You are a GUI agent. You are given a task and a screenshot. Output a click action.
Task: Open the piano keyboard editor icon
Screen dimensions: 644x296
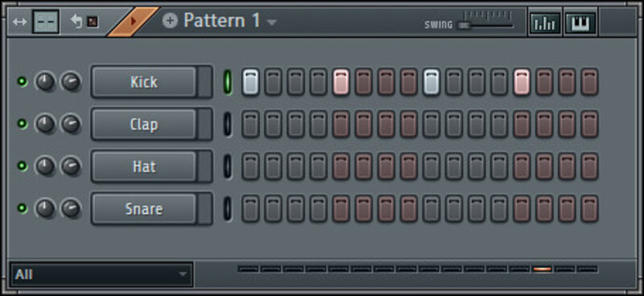[x=580, y=23]
